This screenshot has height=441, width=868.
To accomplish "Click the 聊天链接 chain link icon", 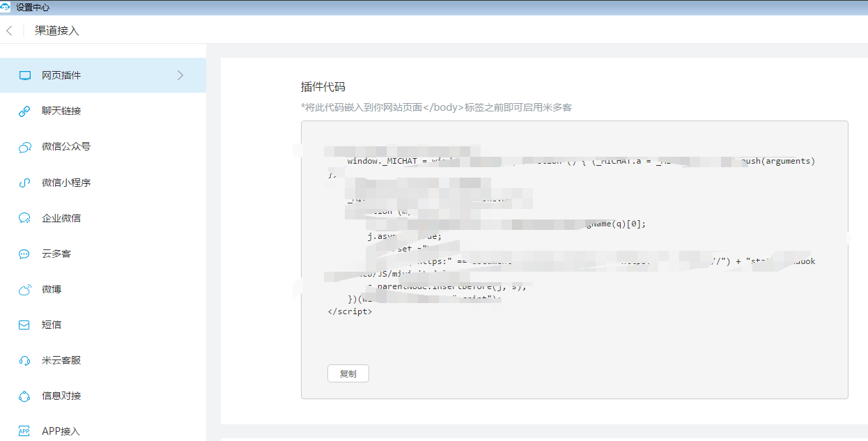I will [24, 111].
